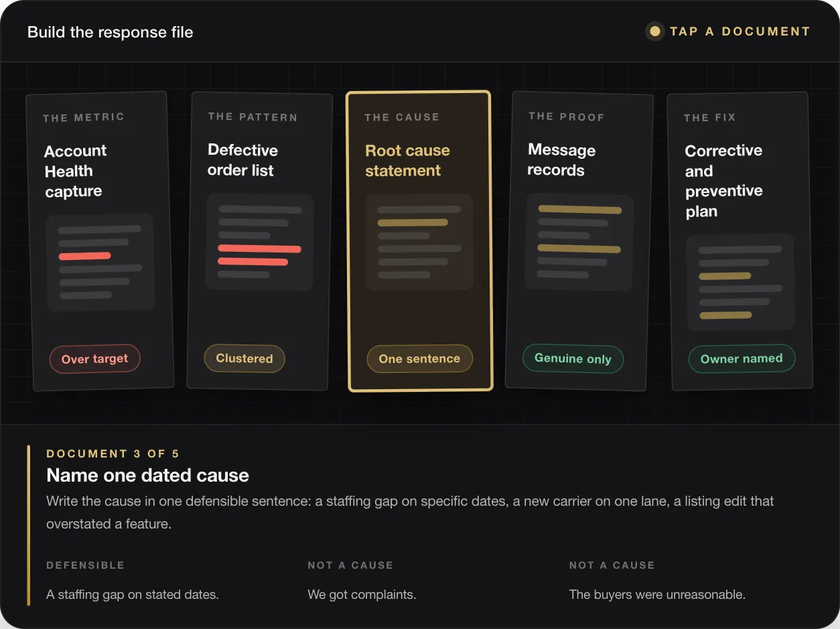
Task: Click THE PROOF label
Action: coord(566,117)
